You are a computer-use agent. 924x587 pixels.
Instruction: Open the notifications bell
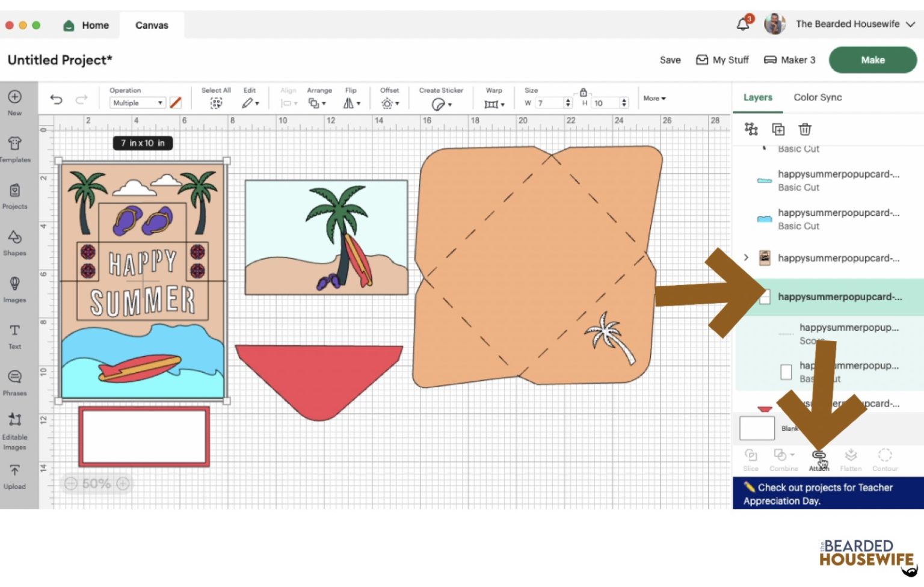[743, 24]
